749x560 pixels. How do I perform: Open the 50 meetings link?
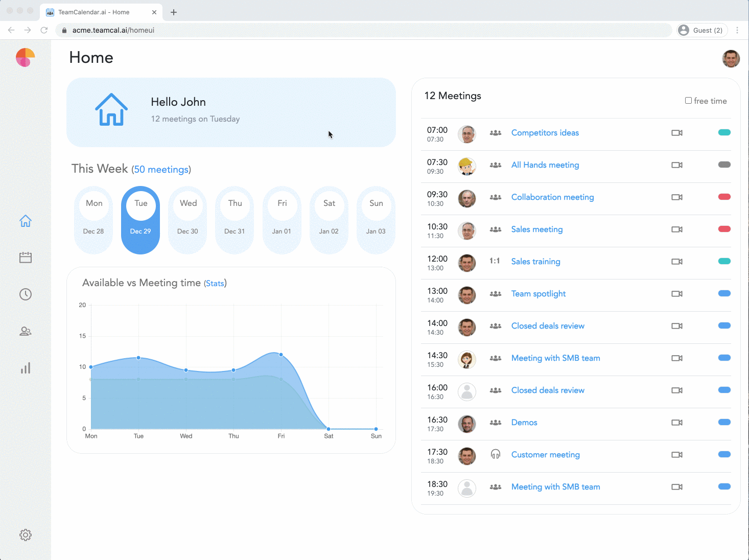point(161,170)
